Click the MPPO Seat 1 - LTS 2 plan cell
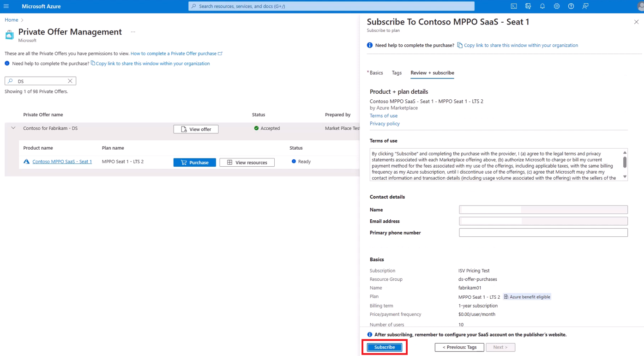The height and width of the screenshot is (356, 644). [123, 162]
